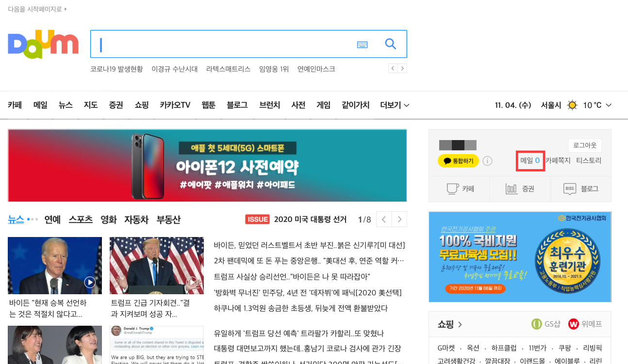Play the Trump press conference video
The height and width of the screenshot is (364, 628).
193,282
